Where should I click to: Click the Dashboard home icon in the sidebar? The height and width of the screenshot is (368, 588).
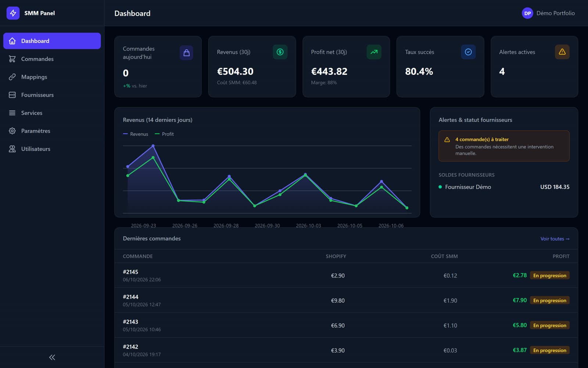click(x=12, y=41)
